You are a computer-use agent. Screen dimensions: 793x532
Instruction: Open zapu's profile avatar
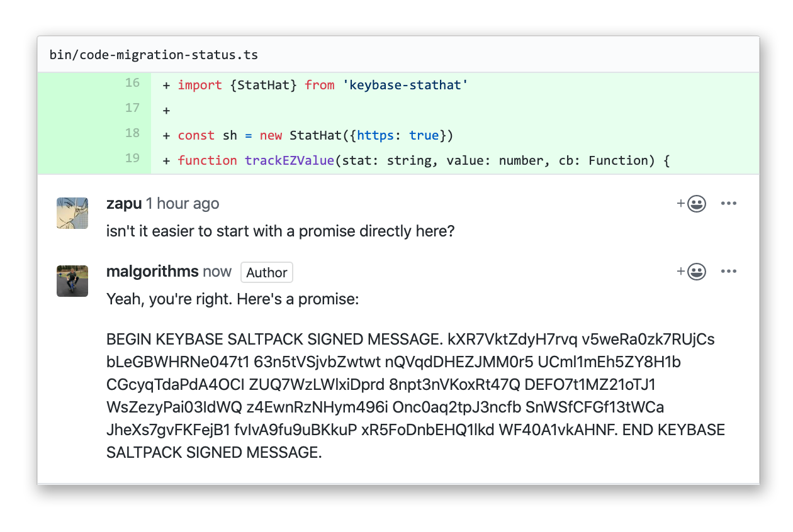click(72, 213)
